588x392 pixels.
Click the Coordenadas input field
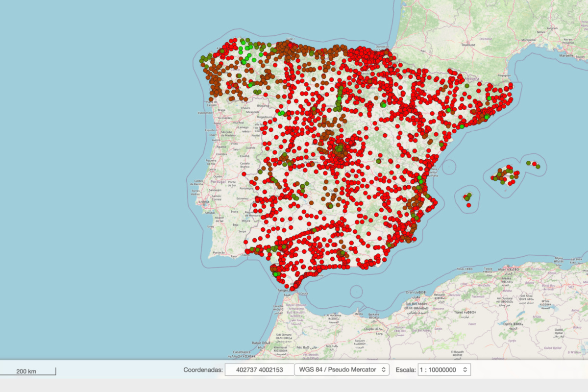(x=259, y=369)
